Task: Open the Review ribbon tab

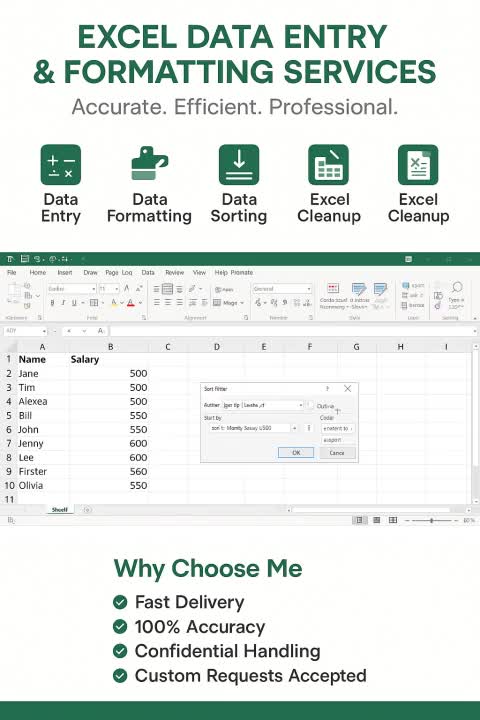Action: (175, 272)
